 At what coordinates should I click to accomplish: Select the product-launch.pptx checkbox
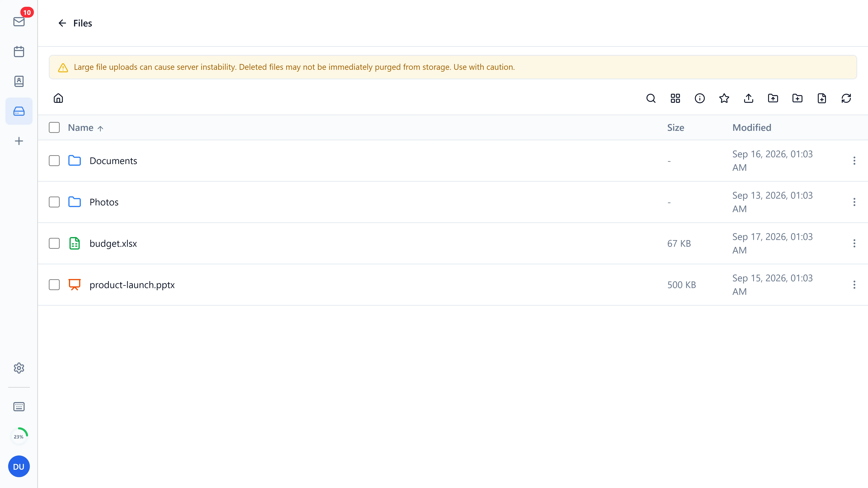(54, 285)
